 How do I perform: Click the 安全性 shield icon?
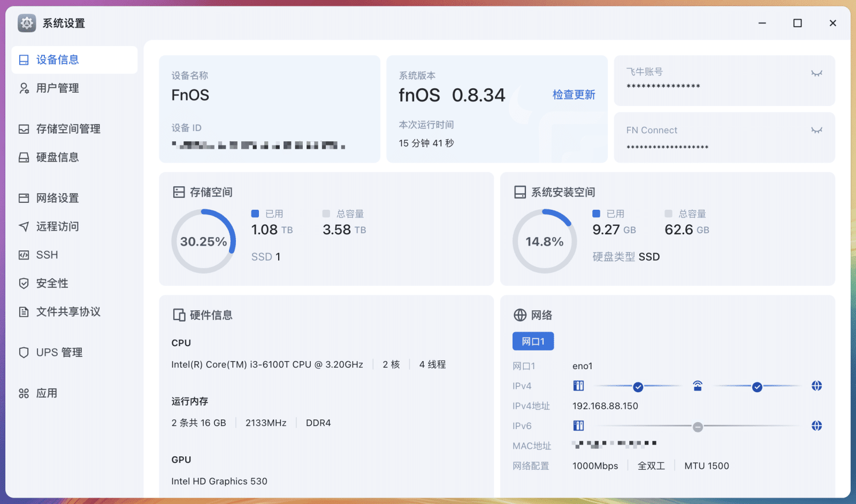(24, 283)
